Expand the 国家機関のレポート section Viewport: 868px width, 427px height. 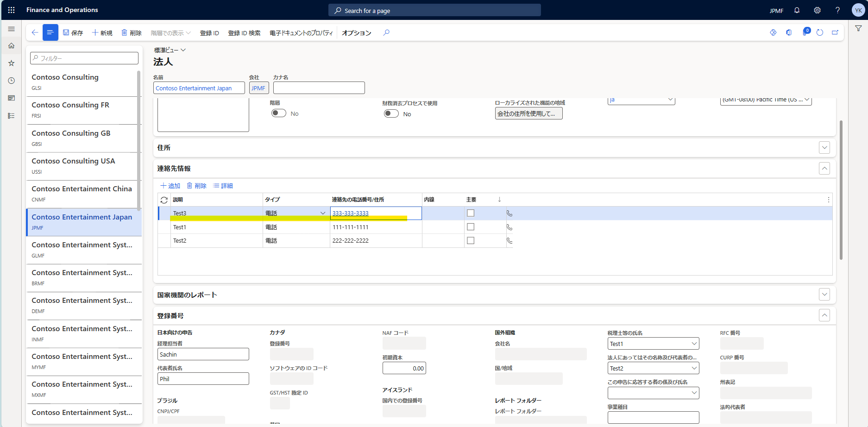(x=824, y=295)
